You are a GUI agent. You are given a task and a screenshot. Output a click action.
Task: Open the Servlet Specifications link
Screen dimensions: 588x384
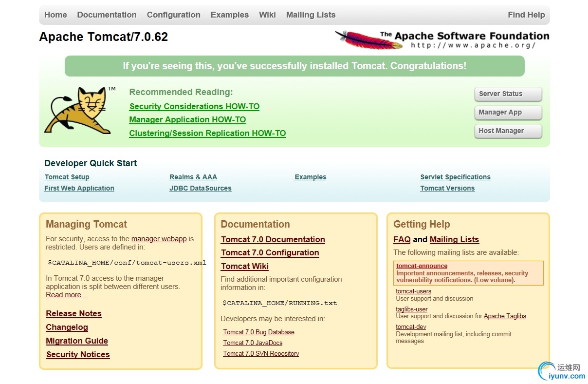456,177
